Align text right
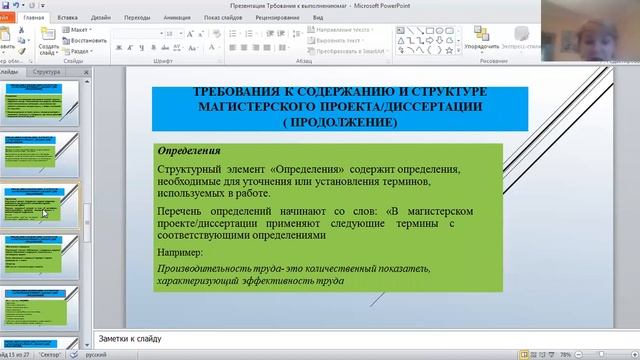This screenshot has width=640, height=360. [256, 48]
